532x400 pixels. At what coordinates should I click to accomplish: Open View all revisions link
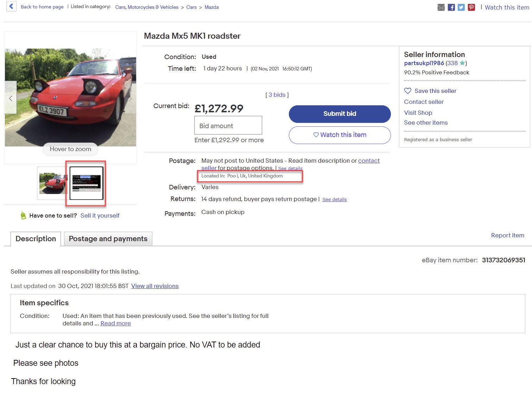(x=155, y=286)
